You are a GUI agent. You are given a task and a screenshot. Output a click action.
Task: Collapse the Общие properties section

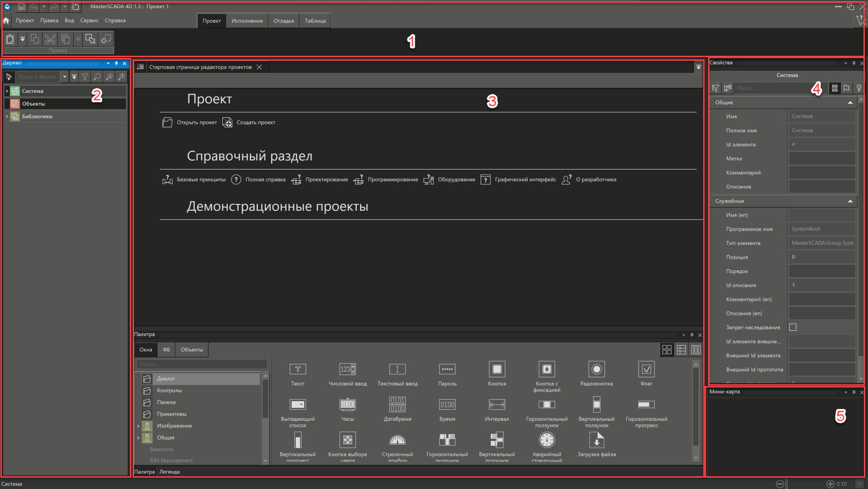(x=850, y=102)
